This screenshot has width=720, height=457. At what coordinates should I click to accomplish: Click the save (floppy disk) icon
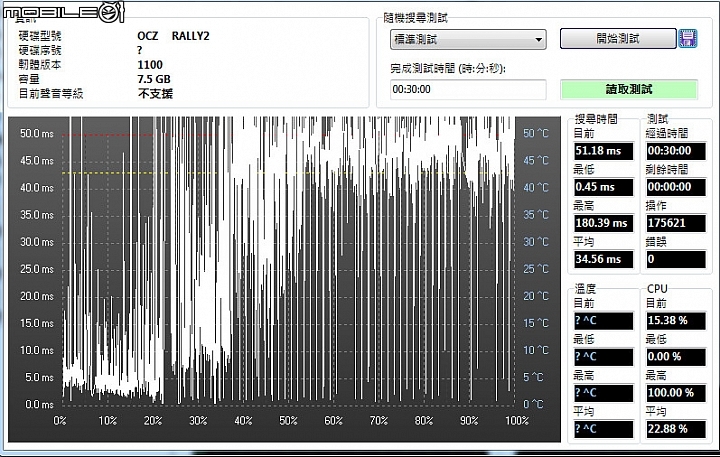pyautogui.click(x=687, y=39)
